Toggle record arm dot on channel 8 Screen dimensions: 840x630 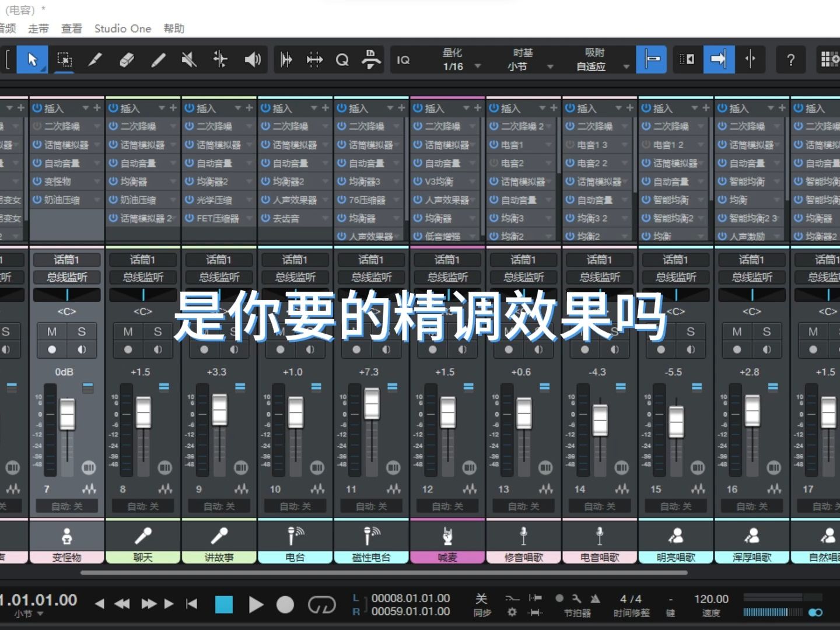click(x=128, y=350)
